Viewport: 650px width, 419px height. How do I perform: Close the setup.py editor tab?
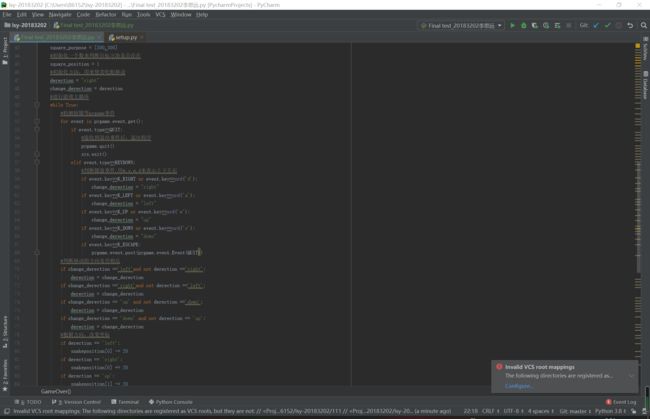point(142,37)
